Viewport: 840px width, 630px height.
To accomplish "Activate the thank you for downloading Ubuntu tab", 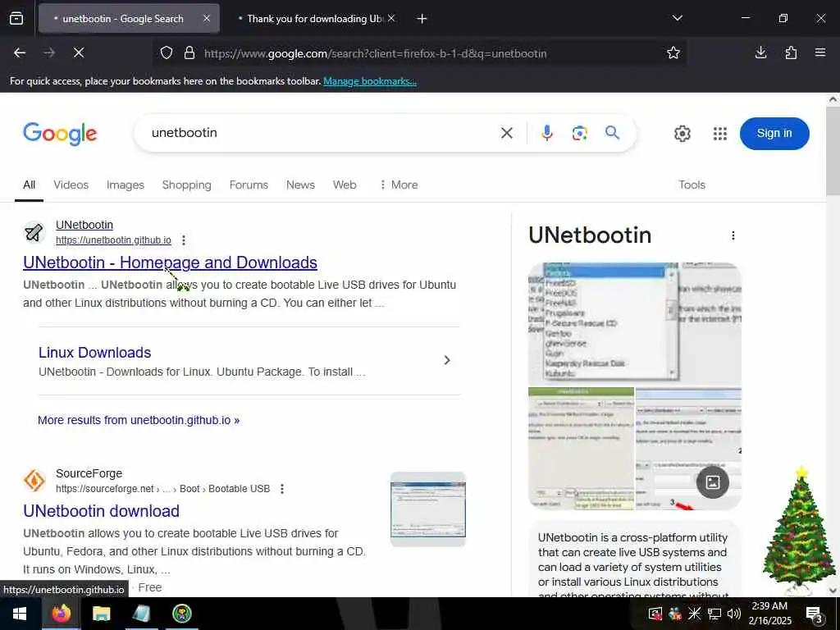I will click(315, 19).
